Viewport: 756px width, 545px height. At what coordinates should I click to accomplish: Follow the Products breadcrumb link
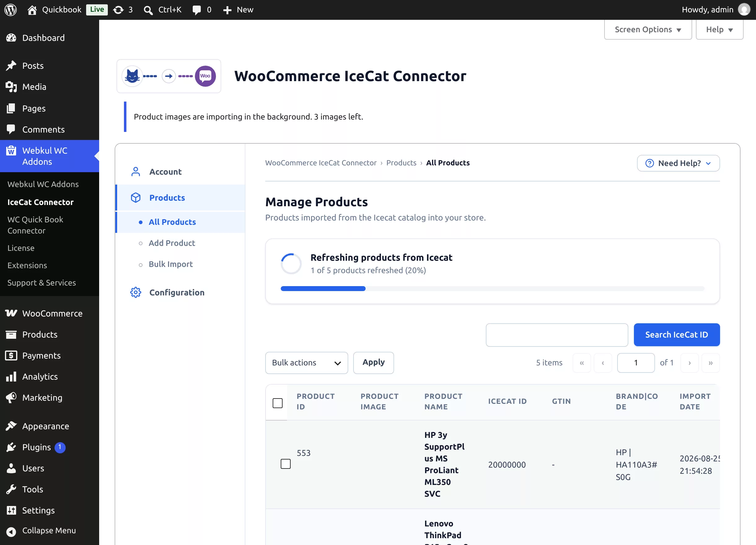click(401, 163)
